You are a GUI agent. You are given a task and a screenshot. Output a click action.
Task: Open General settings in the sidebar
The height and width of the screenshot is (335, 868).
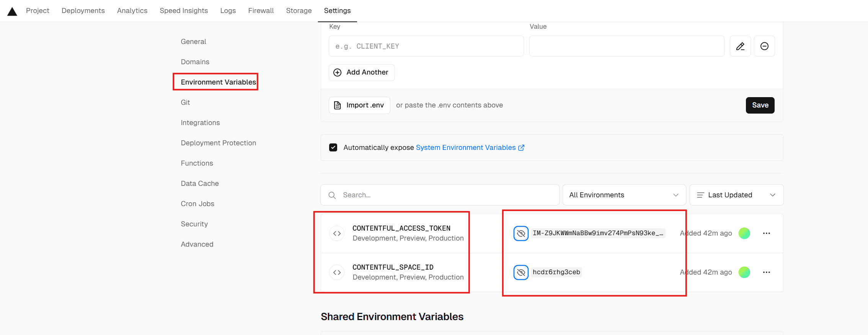[193, 42]
